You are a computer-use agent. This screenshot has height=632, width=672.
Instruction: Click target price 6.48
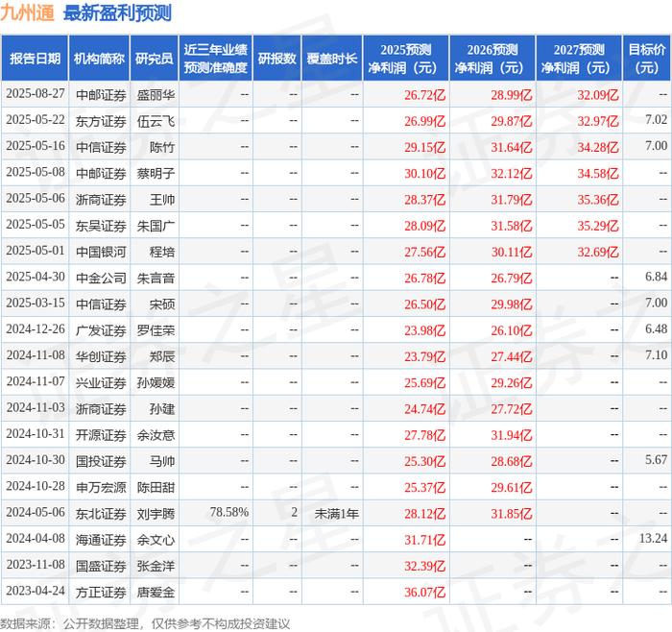pyautogui.click(x=656, y=328)
